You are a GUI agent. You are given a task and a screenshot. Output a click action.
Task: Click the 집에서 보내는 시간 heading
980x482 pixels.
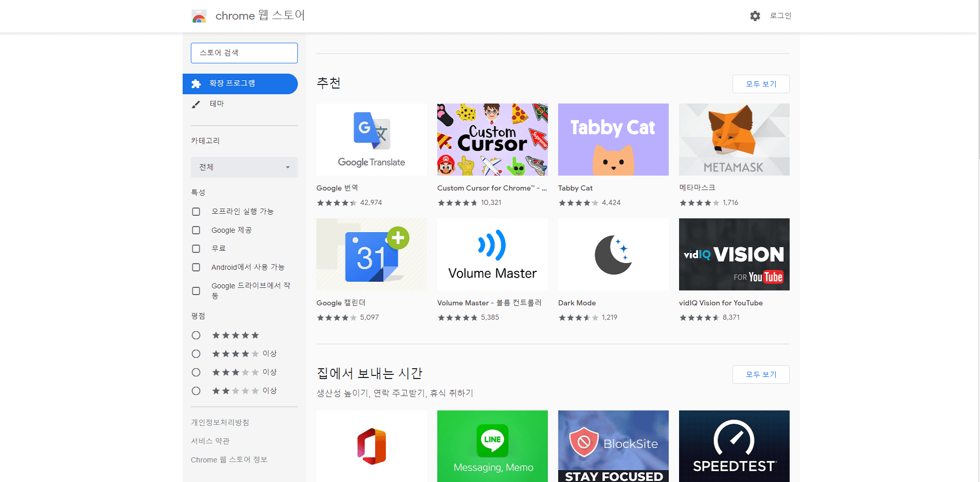[x=369, y=373]
